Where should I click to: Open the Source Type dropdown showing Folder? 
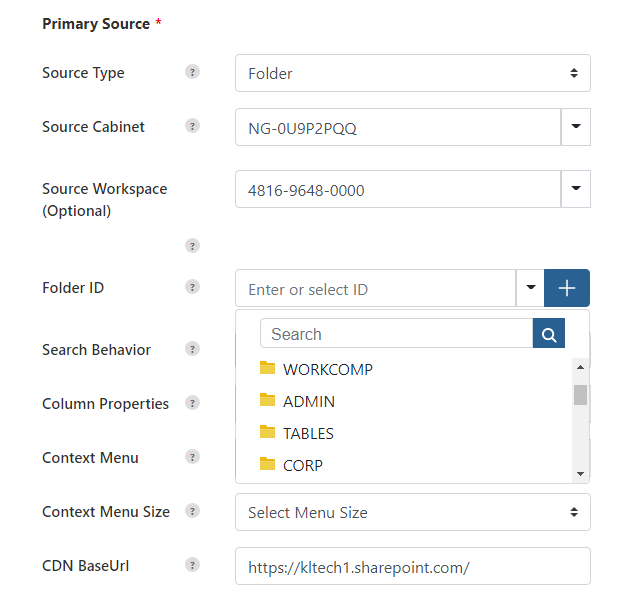point(413,73)
